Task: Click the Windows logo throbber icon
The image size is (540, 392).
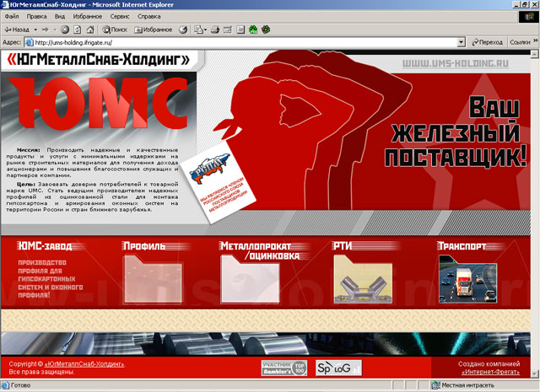Action: (528, 17)
